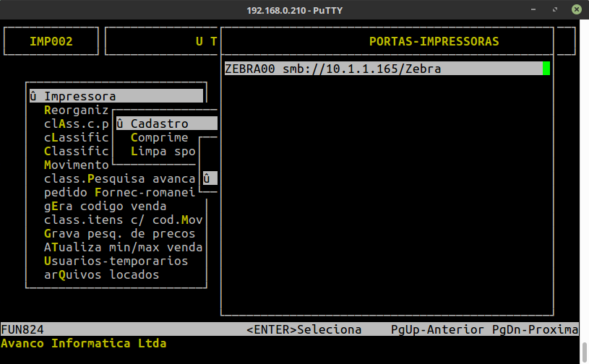Choose Cadastro in the submenu
The width and height of the screenshot is (589, 364).
pos(159,124)
